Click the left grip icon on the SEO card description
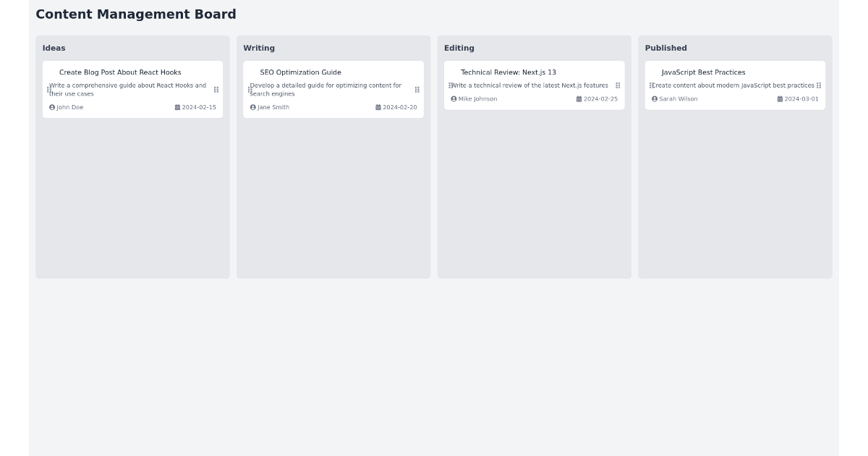 coord(250,90)
